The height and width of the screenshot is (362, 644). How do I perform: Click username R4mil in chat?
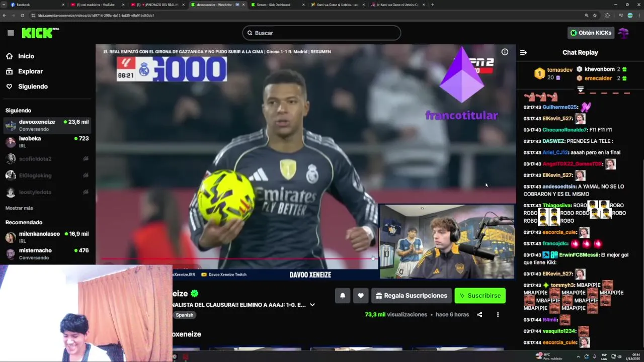(549, 320)
